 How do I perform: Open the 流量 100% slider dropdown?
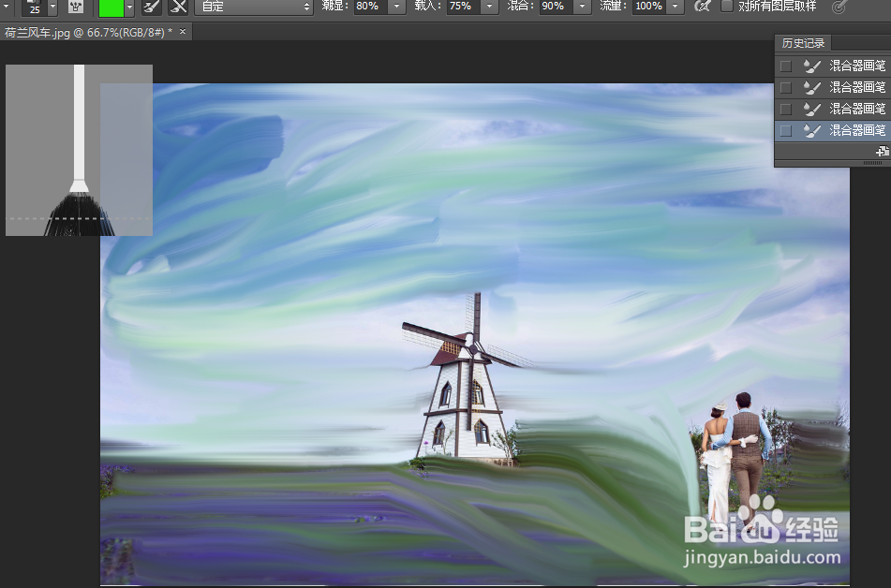[676, 7]
